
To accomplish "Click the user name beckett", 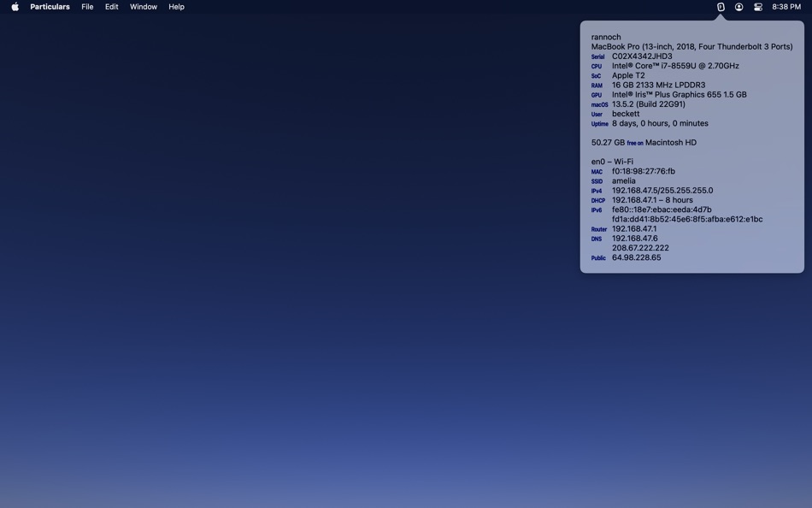I will point(626,114).
